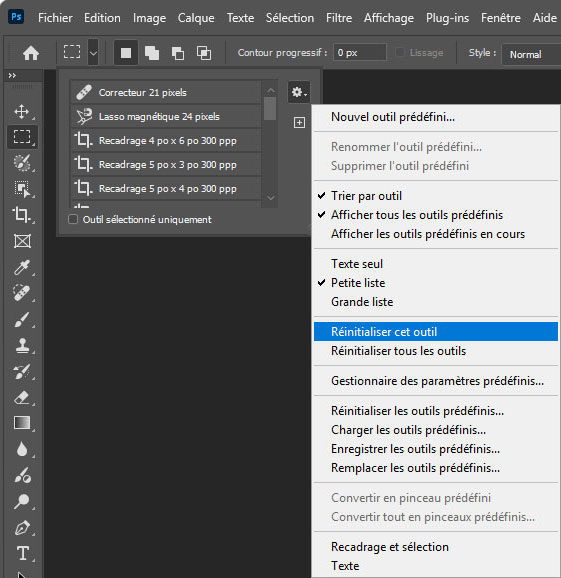561x578 pixels.
Task: Select the Frame tool
Action: [x=22, y=241]
